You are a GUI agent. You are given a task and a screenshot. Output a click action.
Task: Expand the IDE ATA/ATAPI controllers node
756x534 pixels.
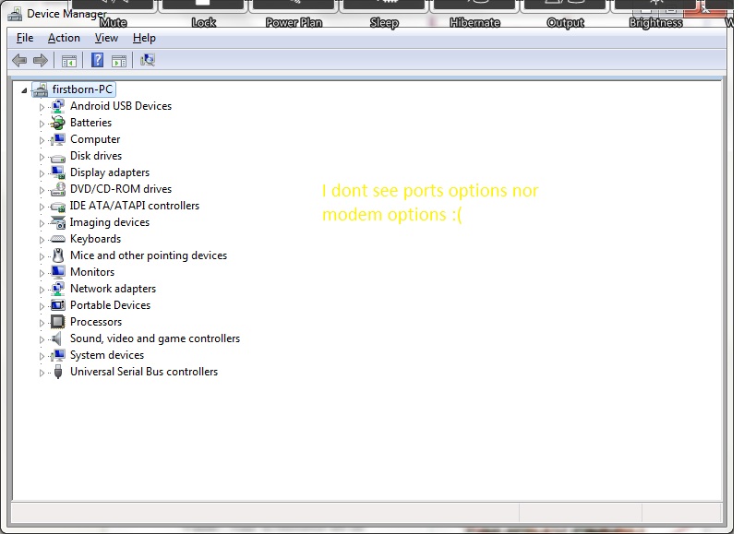click(42, 207)
